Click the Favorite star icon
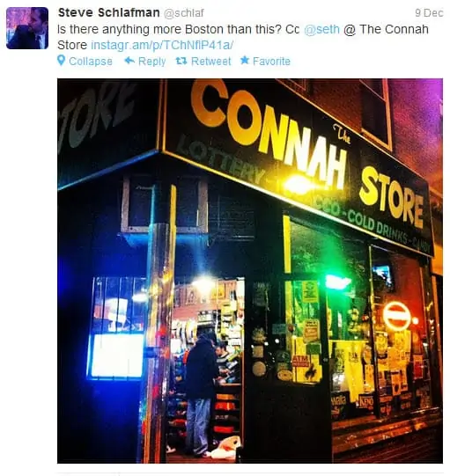Image resolution: width=450 pixels, height=476 pixels. click(245, 61)
